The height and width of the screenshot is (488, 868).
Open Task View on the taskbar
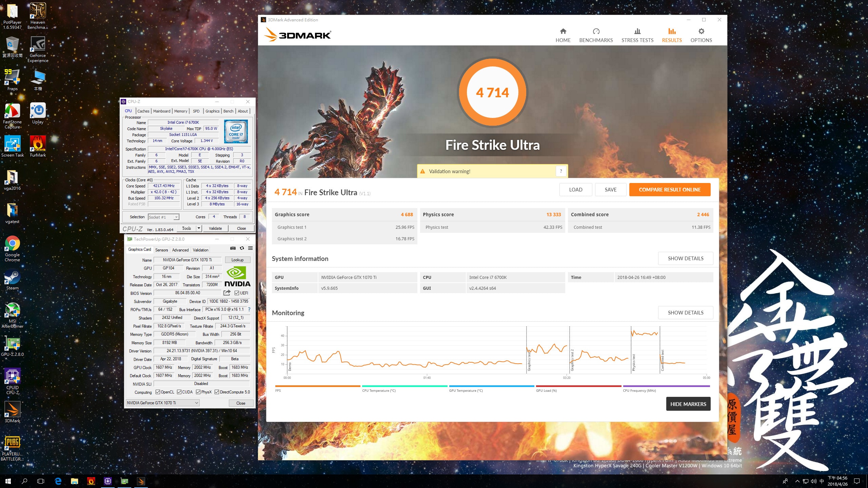41,481
